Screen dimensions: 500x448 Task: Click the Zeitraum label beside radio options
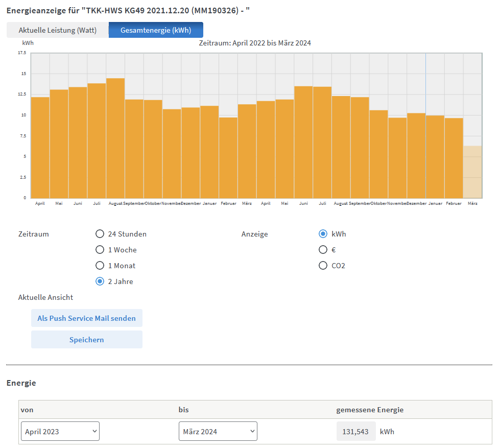click(x=34, y=234)
